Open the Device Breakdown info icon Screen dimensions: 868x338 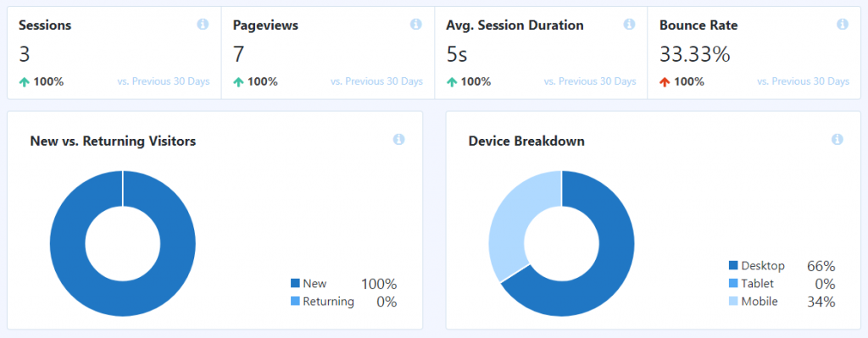click(837, 140)
